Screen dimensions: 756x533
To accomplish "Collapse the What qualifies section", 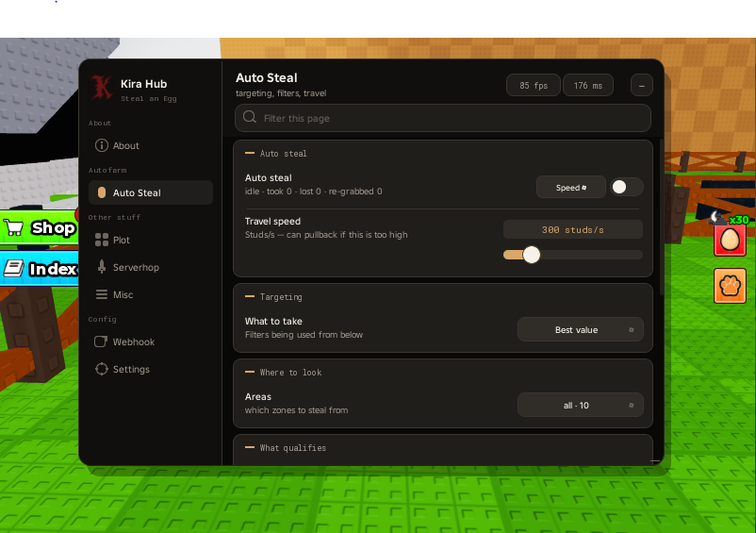I will click(x=250, y=447).
